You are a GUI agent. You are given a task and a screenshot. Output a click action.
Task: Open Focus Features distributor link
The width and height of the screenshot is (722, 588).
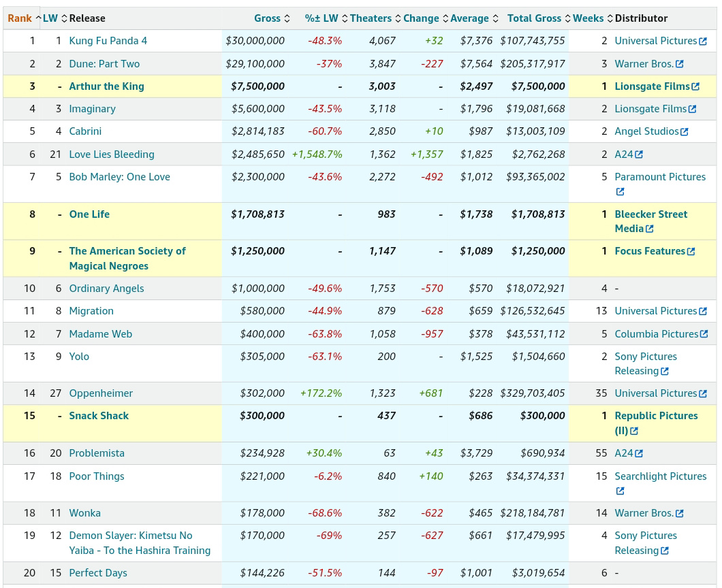pos(650,250)
